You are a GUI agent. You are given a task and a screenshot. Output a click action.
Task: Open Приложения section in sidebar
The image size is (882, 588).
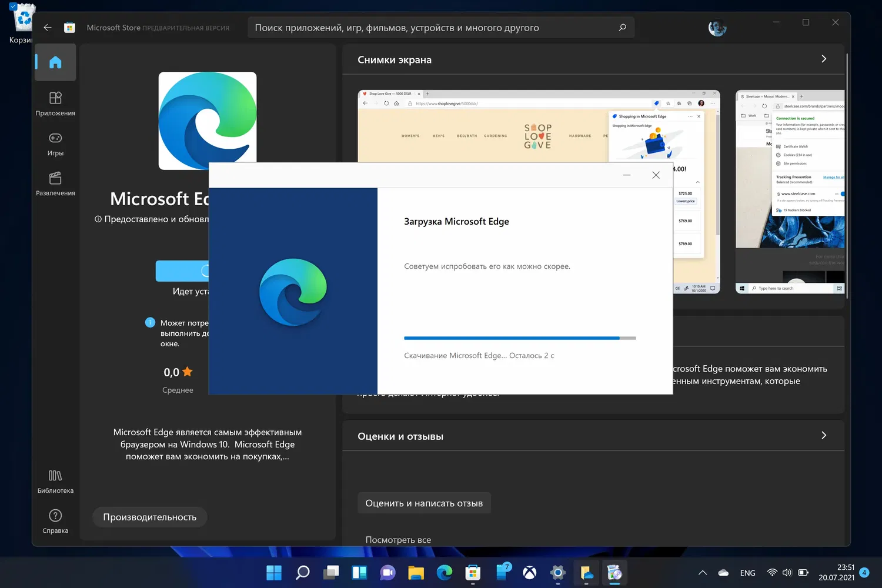point(55,103)
